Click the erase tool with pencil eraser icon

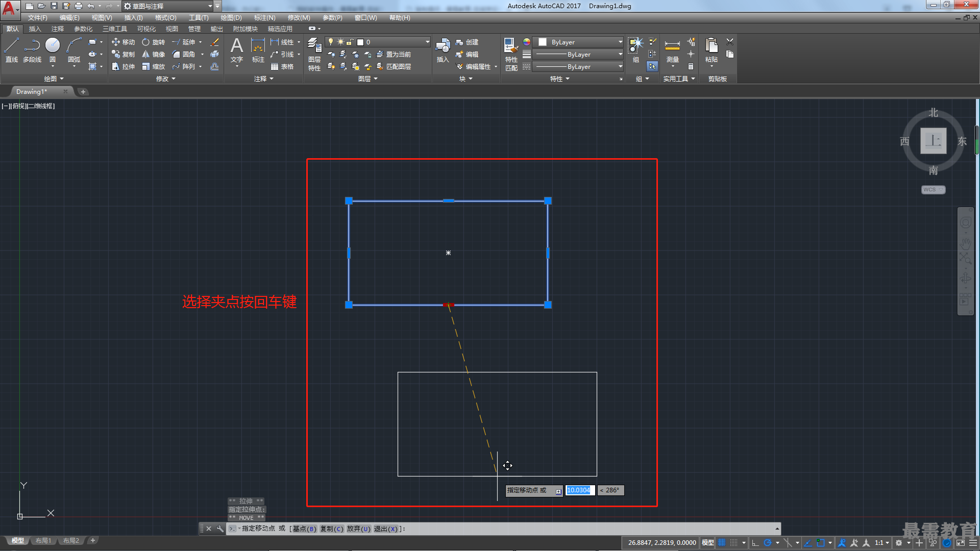(215, 42)
